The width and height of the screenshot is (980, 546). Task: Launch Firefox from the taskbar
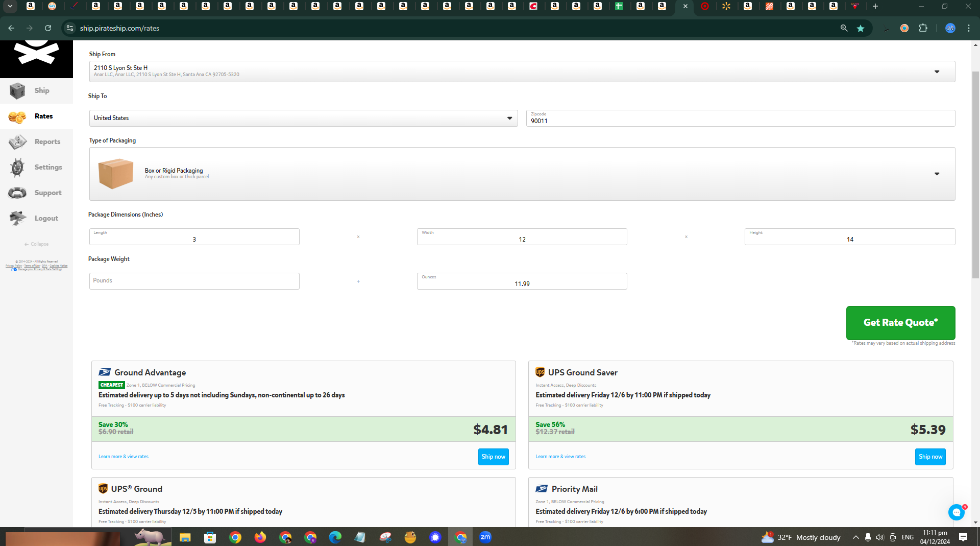(x=260, y=537)
